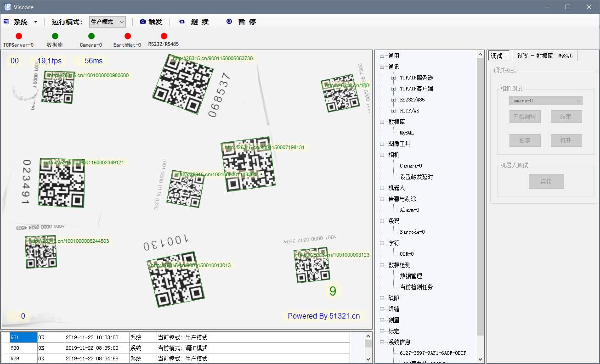Click QR code labeled 9001150006853730

point(183,84)
